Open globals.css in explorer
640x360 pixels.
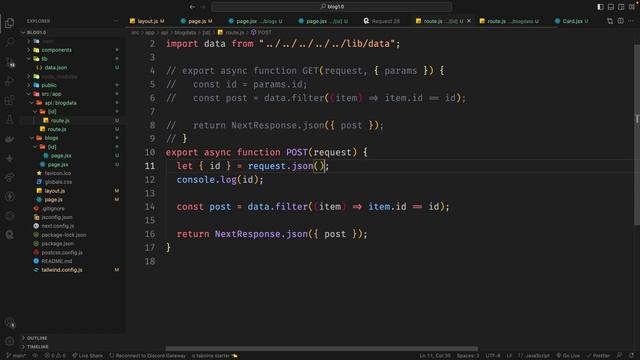[x=73, y=182]
